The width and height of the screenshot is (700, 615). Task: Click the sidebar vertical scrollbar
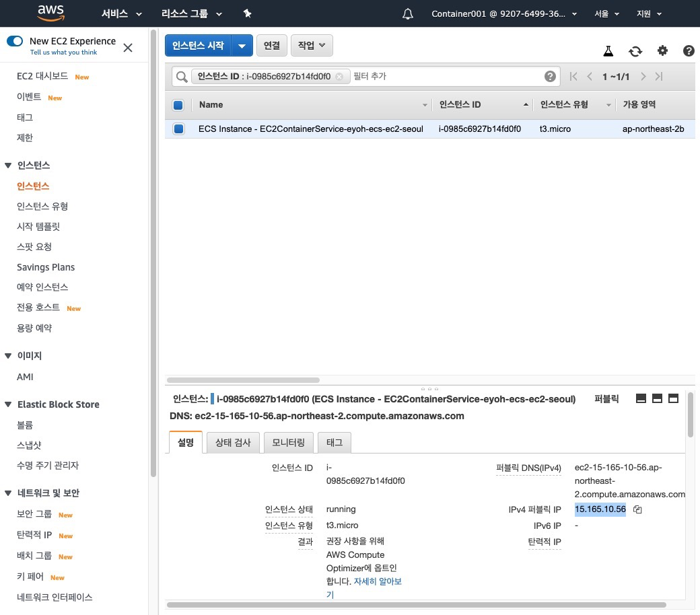pos(153,254)
